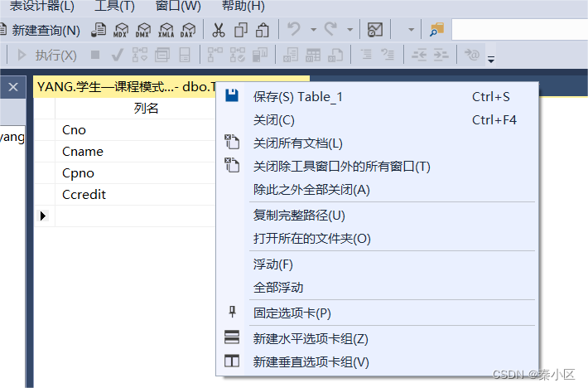Click the results to text icon

click(291, 55)
